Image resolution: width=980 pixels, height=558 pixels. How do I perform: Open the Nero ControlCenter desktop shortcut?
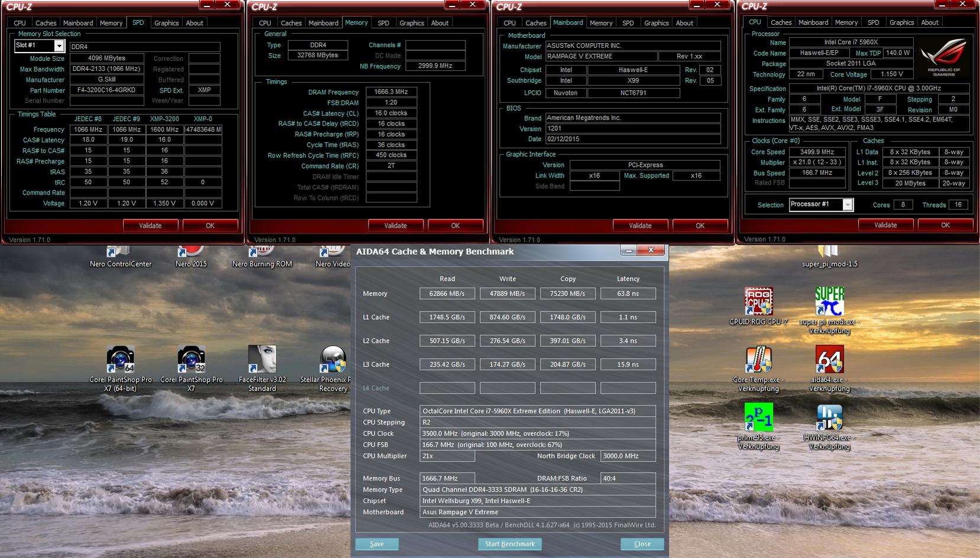120,258
